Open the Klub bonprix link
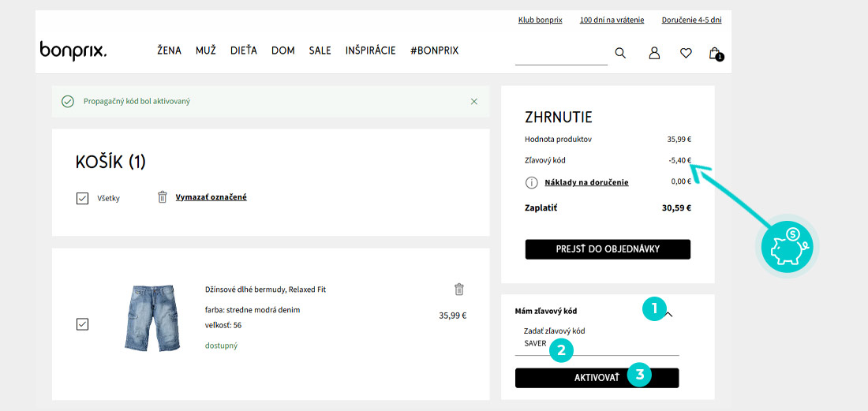This screenshot has height=411, width=868. coord(541,20)
